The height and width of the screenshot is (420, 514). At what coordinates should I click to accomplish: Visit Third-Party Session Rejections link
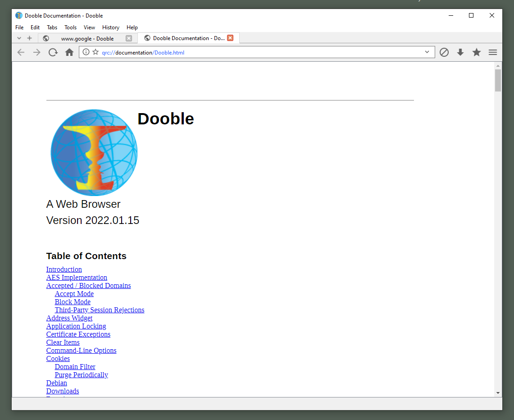tap(99, 310)
